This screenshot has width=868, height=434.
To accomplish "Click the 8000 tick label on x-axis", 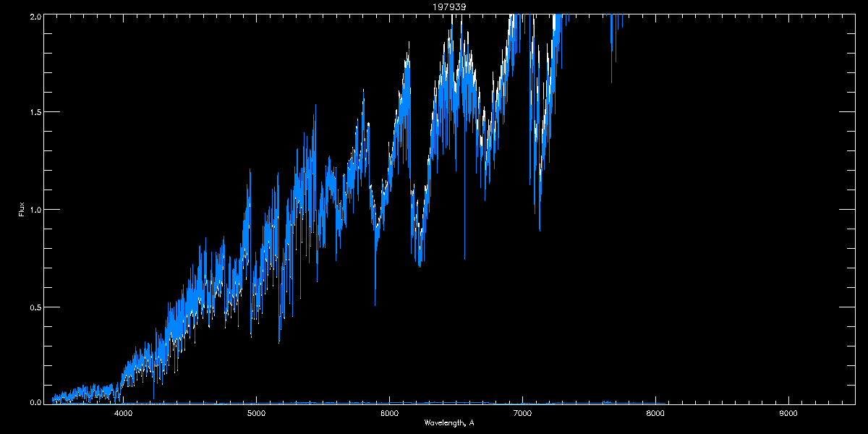I will click(655, 414).
